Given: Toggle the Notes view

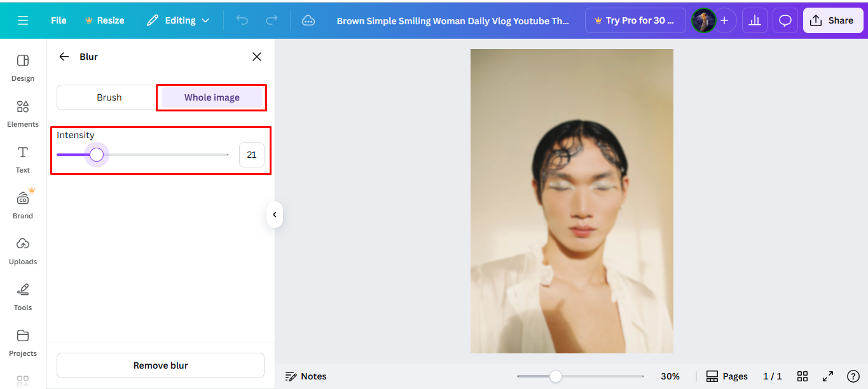Looking at the screenshot, I should tap(306, 376).
